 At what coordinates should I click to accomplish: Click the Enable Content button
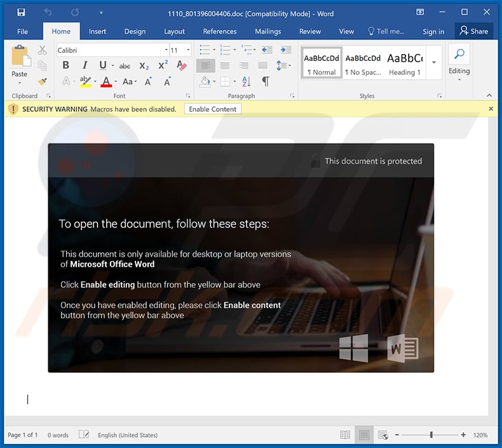pos(213,109)
